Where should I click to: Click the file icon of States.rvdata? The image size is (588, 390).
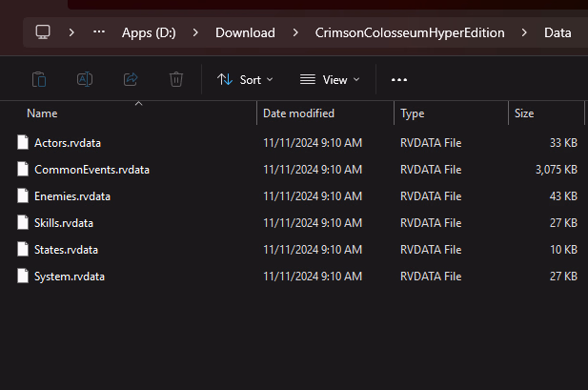(23, 249)
